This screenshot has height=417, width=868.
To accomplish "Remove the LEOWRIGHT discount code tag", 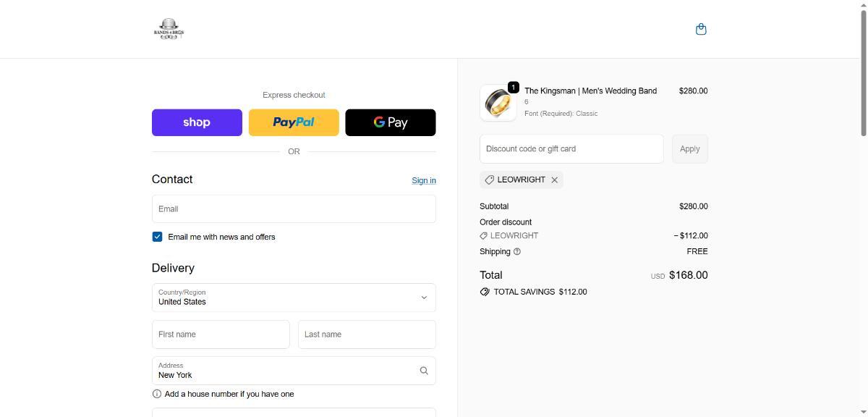I will 555,180.
